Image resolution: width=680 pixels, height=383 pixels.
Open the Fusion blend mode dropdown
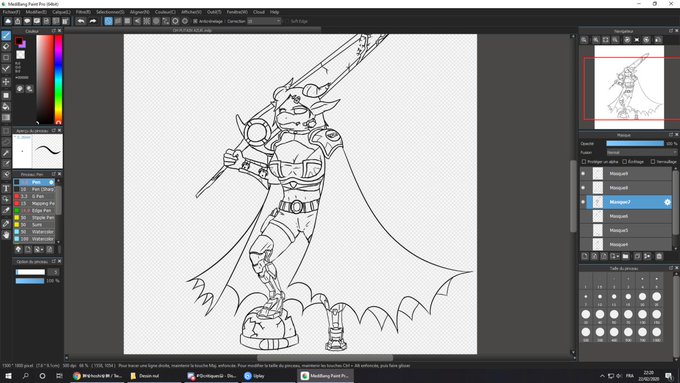coord(641,153)
